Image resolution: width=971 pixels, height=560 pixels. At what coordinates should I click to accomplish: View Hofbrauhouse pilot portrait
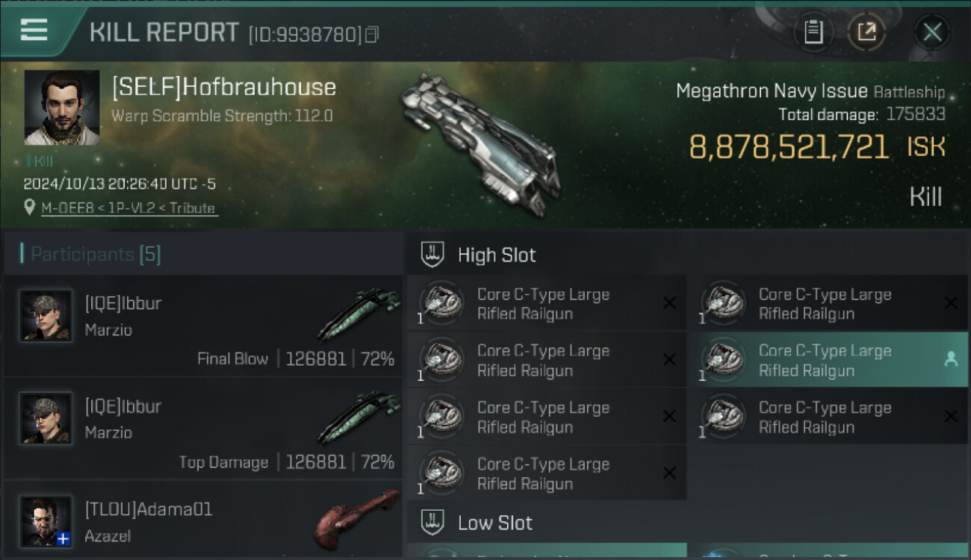62,107
